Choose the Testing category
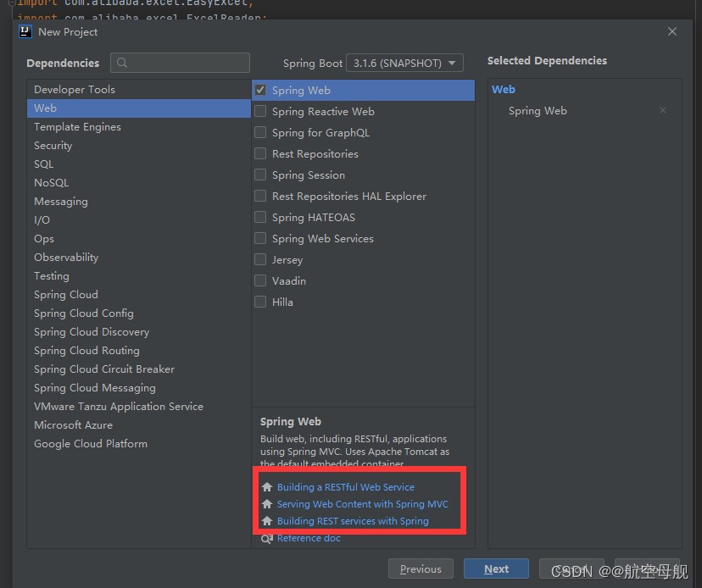This screenshot has width=702, height=588. [x=139, y=276]
